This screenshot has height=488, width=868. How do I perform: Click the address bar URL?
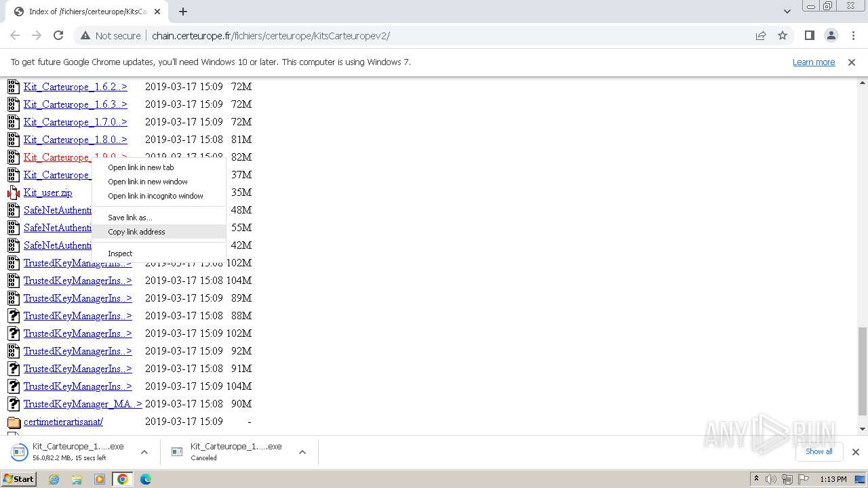[x=271, y=35]
